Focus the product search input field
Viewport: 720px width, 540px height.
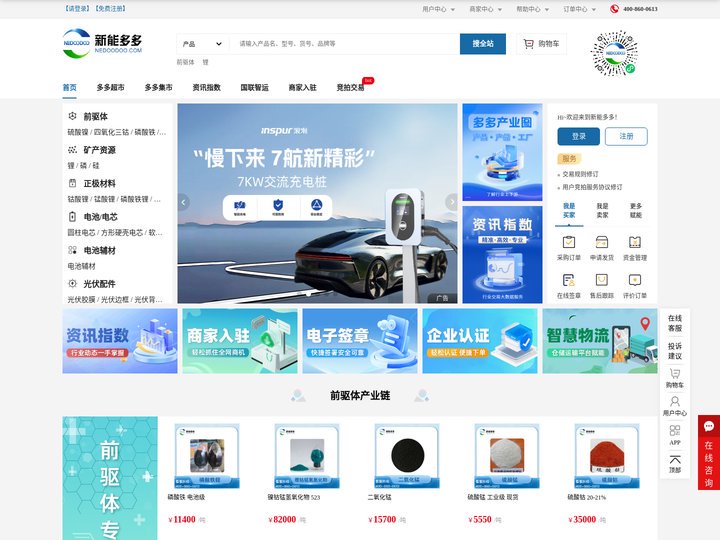(344, 44)
